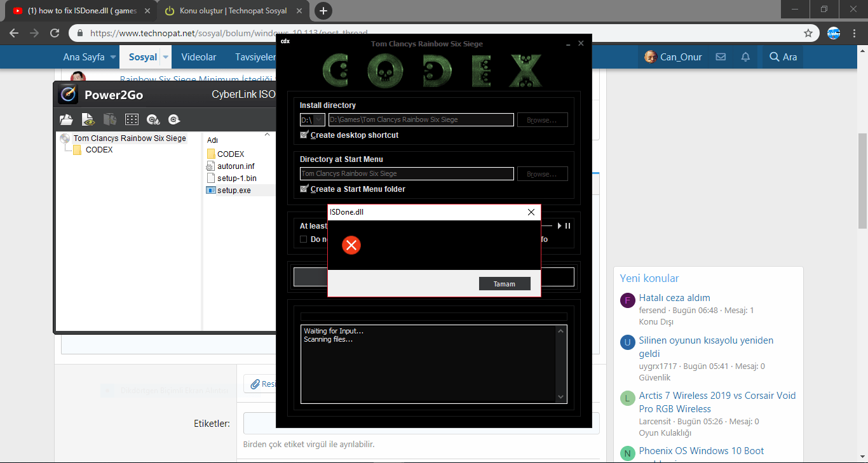Click the play music control in installer
The width and height of the screenshot is (868, 463).
pos(560,225)
